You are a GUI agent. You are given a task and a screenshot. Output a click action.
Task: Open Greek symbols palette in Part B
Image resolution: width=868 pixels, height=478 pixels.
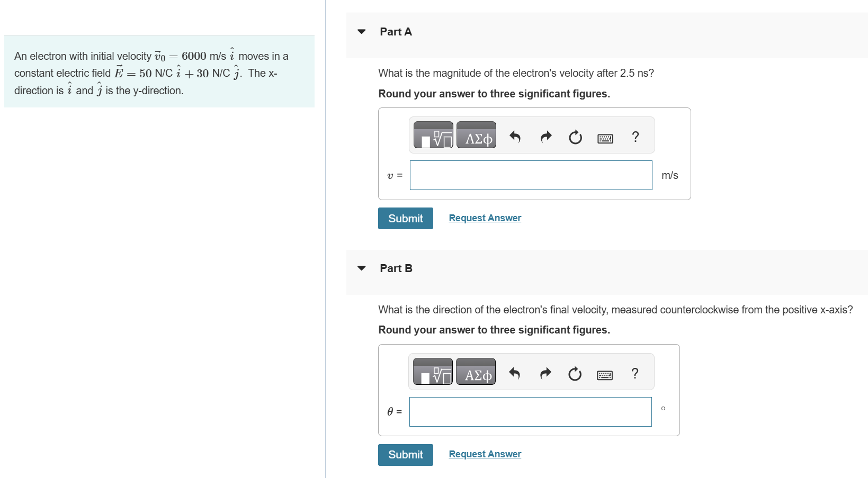(476, 372)
